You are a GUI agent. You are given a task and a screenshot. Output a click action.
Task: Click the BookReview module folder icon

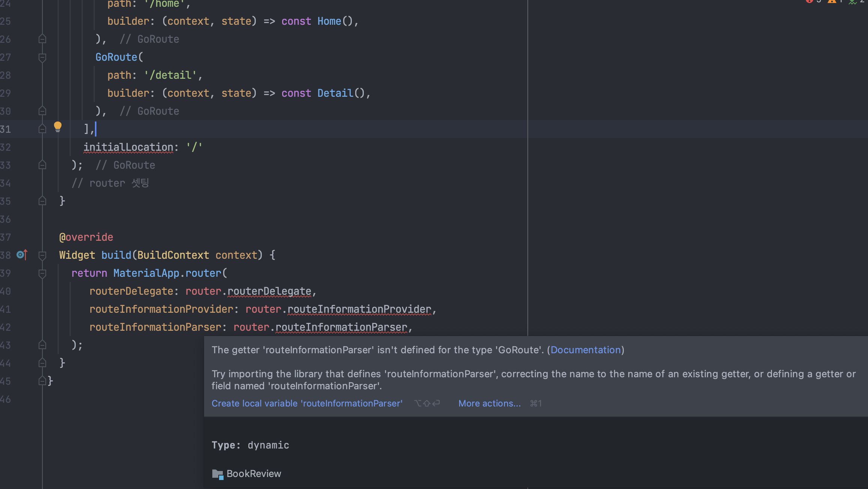218,474
